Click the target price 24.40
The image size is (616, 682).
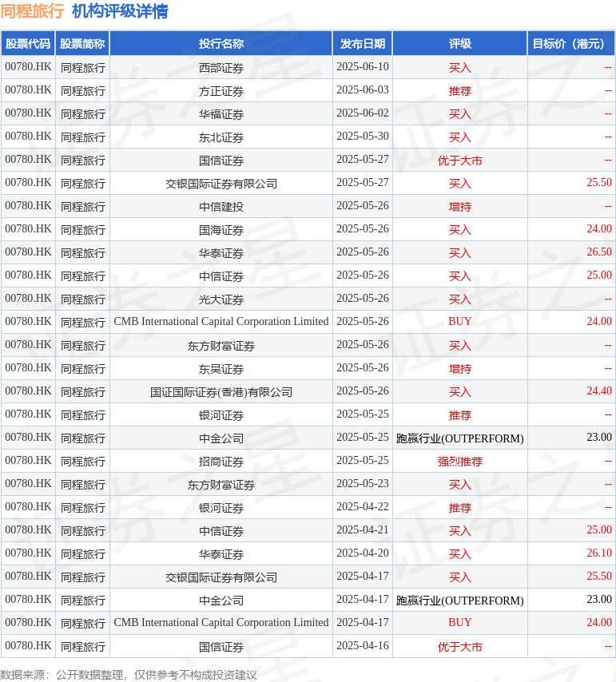coord(599,391)
